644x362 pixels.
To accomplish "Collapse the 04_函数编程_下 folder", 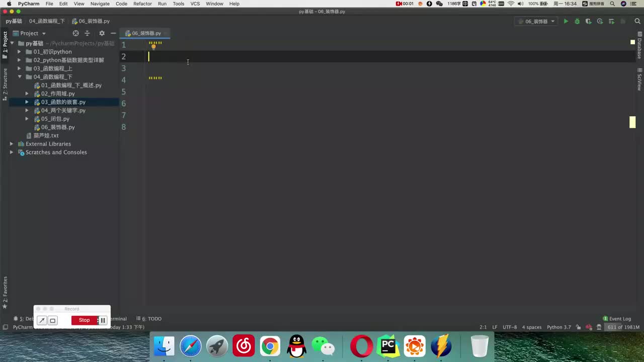I will tap(20, 77).
